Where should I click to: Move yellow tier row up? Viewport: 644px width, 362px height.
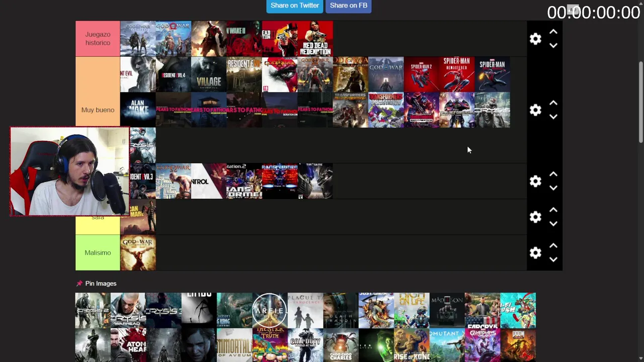pyautogui.click(x=553, y=210)
